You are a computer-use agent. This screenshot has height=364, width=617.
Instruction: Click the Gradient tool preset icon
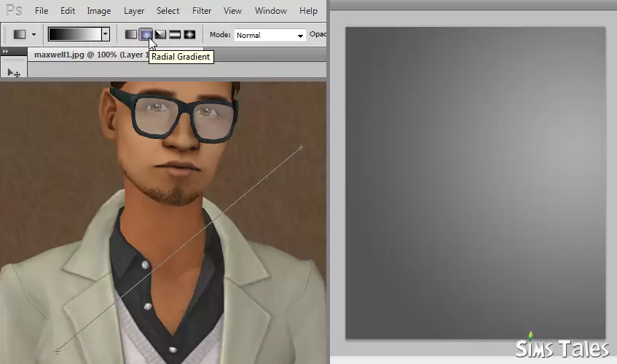pos(19,35)
